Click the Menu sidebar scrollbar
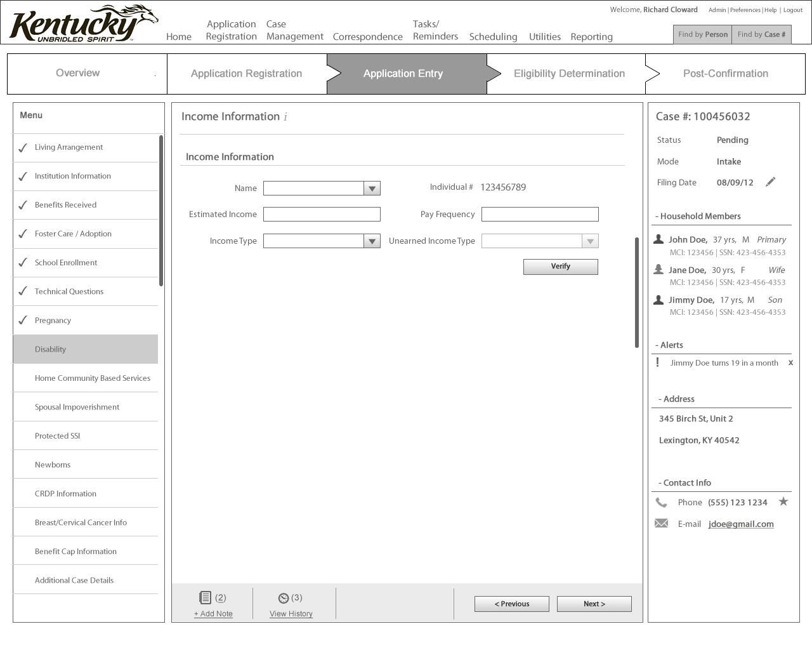This screenshot has width=812, height=650. [x=161, y=211]
